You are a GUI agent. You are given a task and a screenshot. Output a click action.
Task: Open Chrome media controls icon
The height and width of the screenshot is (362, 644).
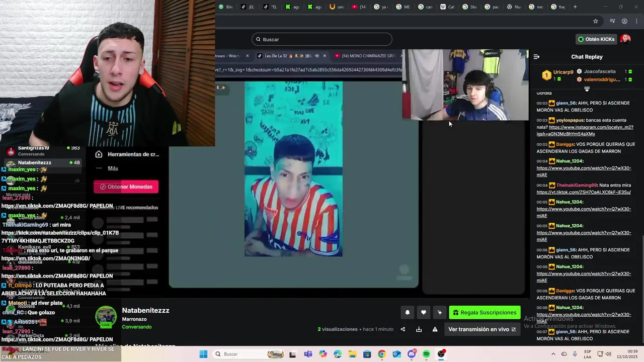(612, 21)
